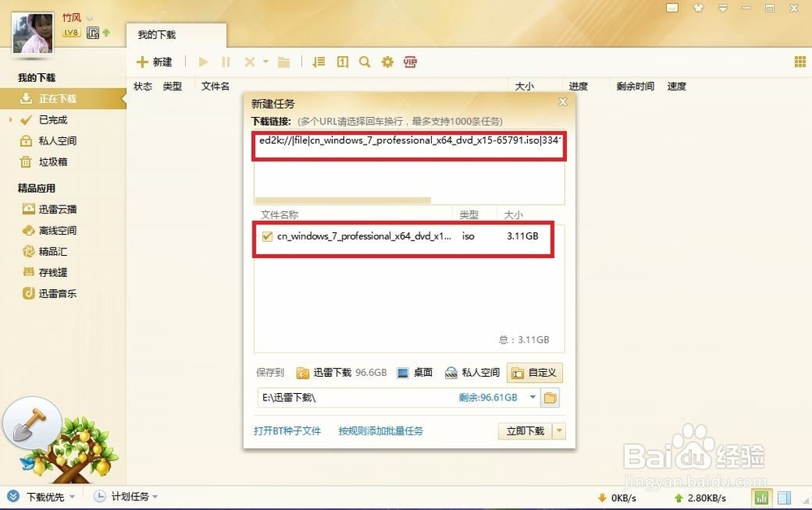Click 按规则添加批量任务 link
The image size is (812, 510).
381,430
